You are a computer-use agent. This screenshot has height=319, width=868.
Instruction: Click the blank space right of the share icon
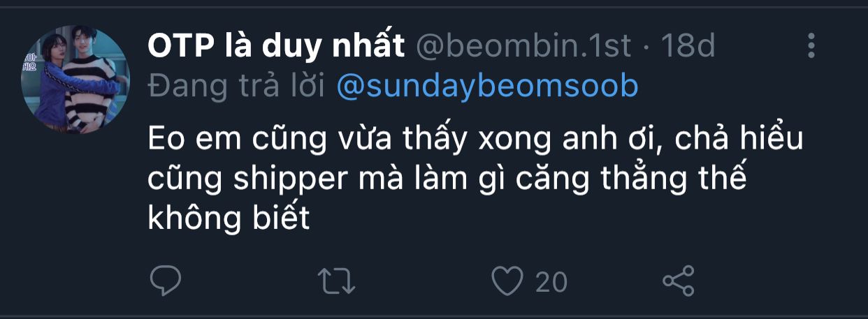769,281
